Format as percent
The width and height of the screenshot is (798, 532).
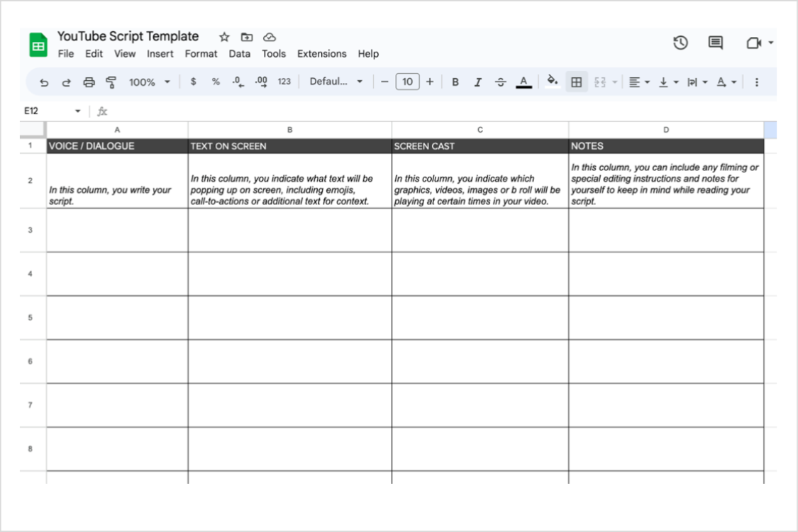(x=216, y=82)
